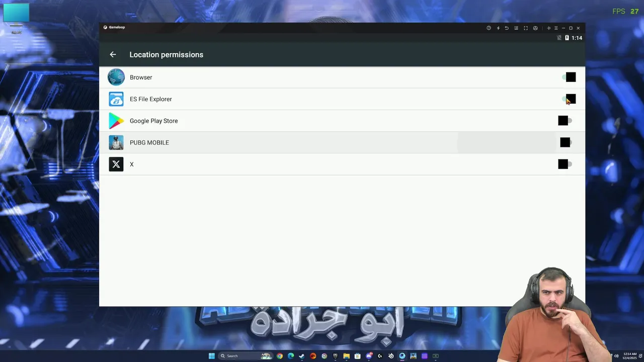Click the Browser globe app icon
The width and height of the screenshot is (644, 362).
[x=116, y=77]
